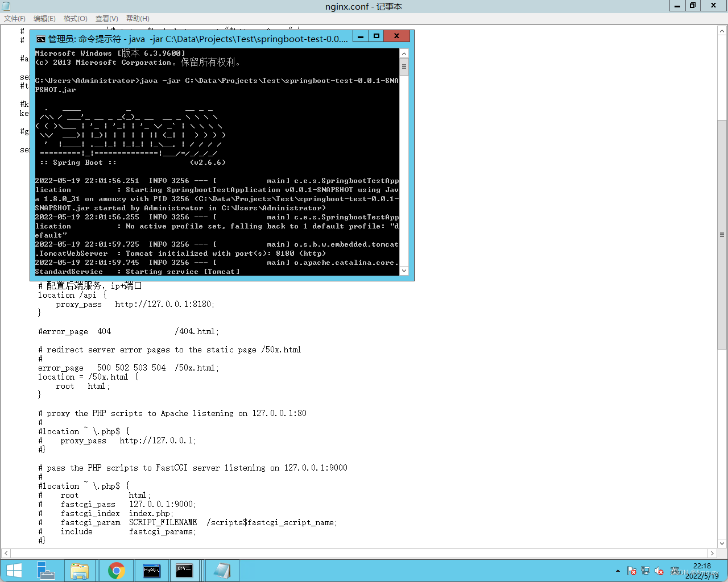Click the right arrow of Notepad's horizontal scrollbar
The image size is (728, 582).
tap(712, 553)
